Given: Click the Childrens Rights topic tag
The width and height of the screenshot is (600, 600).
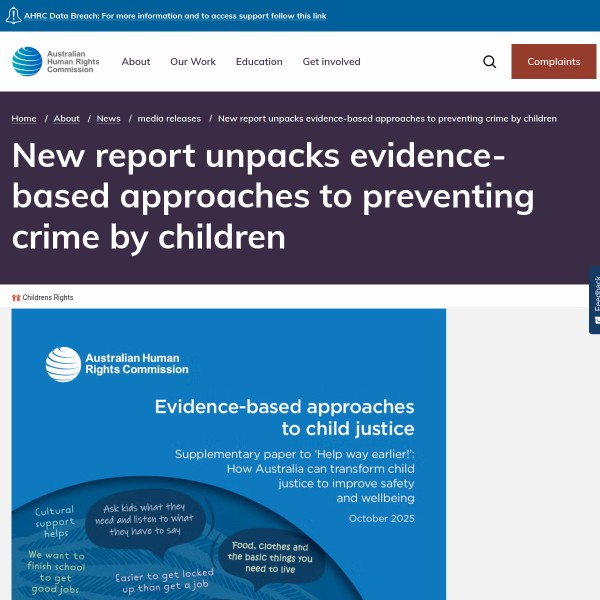Looking at the screenshot, I should coord(48,298).
